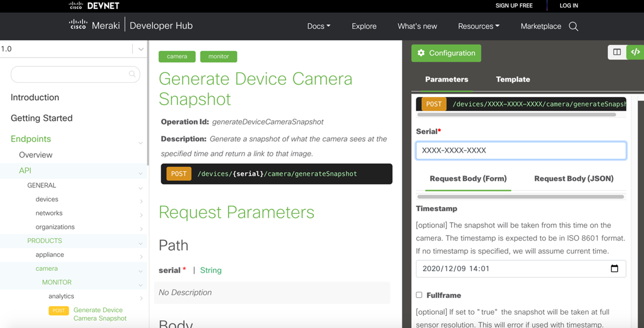The image size is (644, 328).
Task: Click the code view icon button
Action: [635, 52]
